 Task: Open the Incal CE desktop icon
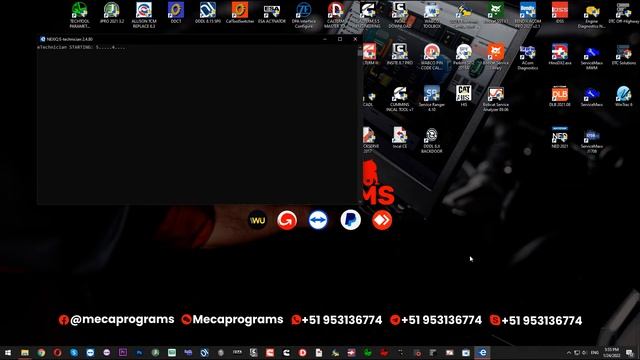coord(400,138)
